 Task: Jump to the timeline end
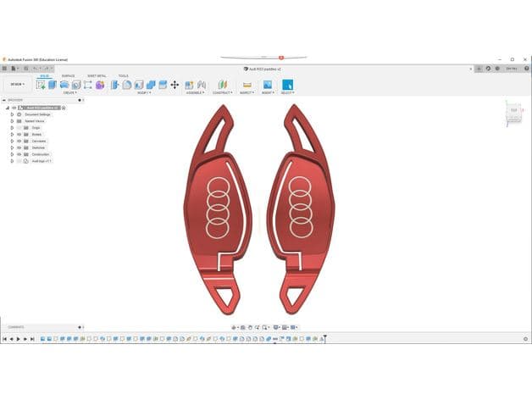click(32, 339)
